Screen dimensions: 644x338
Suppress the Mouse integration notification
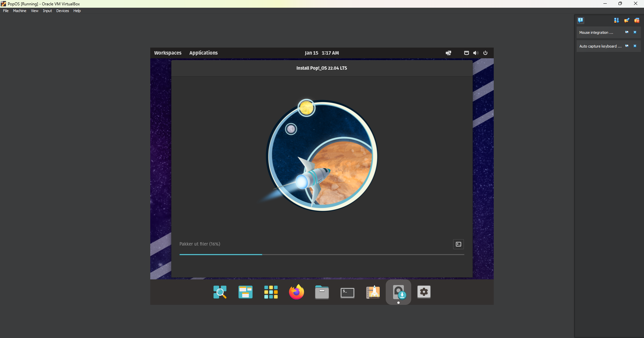(627, 32)
